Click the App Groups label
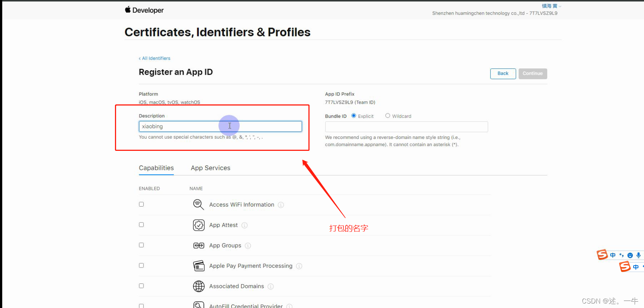Screen dimensions: 644x308 (x=225, y=246)
